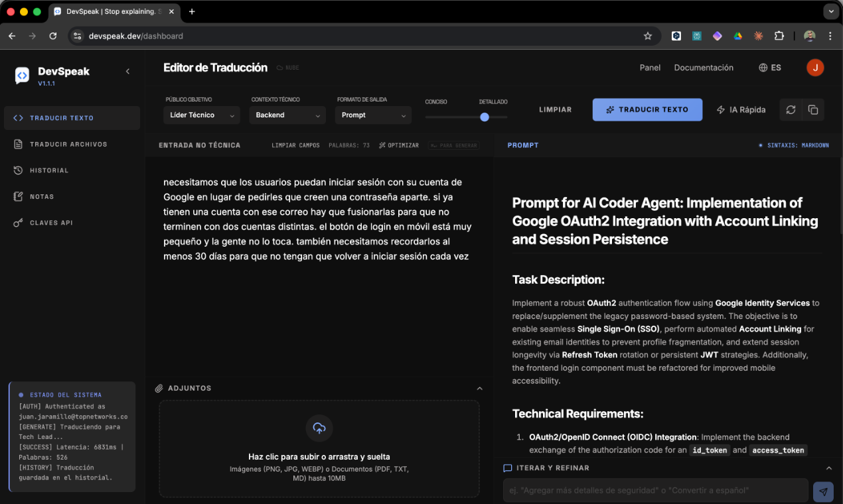Open Notas in the sidebar
Viewport: 843px width, 504px height.
[x=72, y=196]
